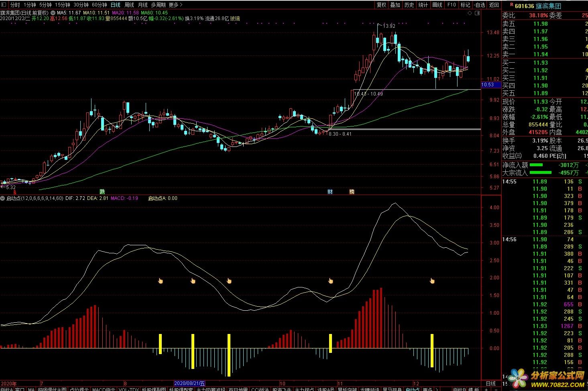Select the CCI战法 indicator tab
Viewport: 588px width, 391px height.
coord(260,389)
